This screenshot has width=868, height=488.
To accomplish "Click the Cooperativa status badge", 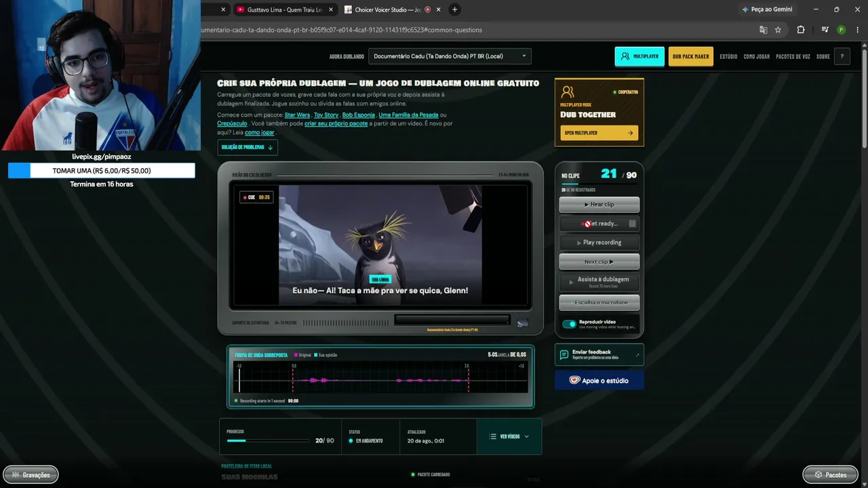I will click(626, 91).
